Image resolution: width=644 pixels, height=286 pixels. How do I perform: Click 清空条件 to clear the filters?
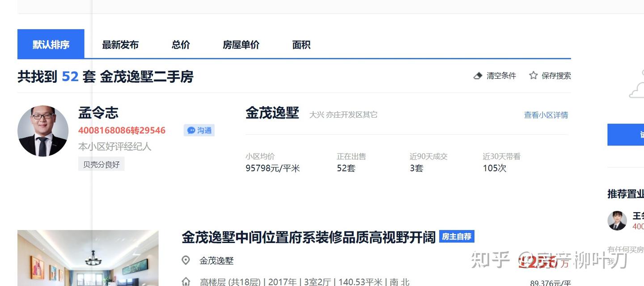click(x=501, y=76)
